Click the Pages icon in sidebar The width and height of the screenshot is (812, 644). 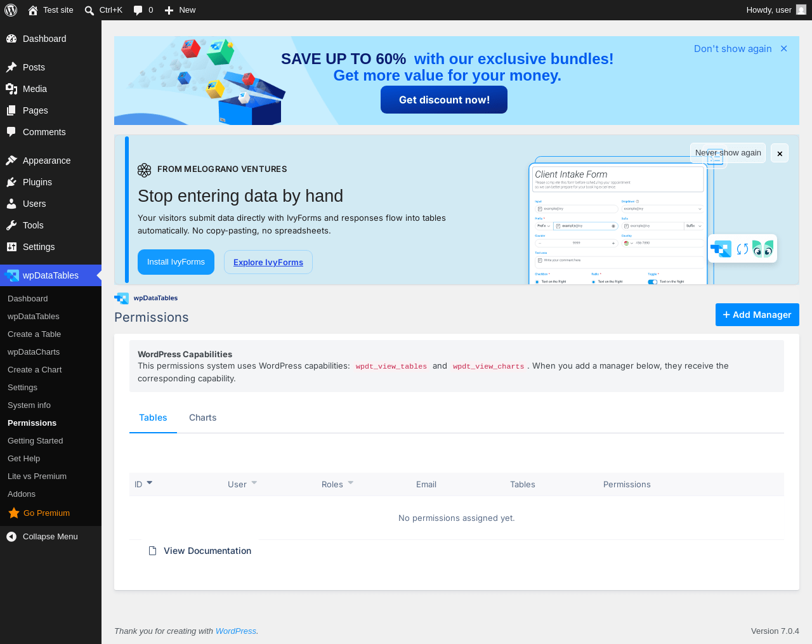coord(11,110)
